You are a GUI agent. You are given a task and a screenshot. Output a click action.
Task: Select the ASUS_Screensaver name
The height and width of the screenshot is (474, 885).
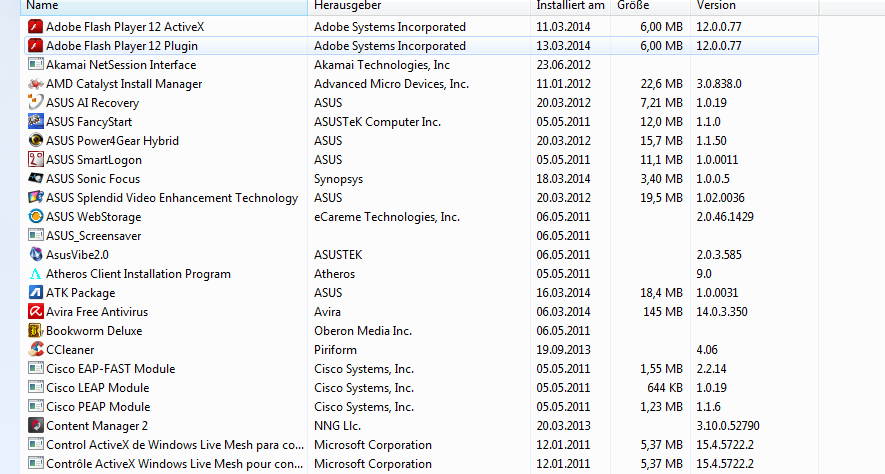94,236
